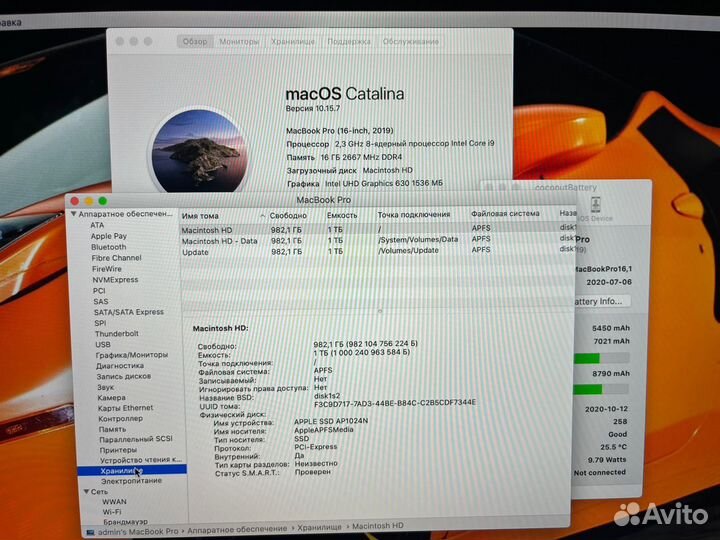The image size is (720, 540).
Task: Click the macOS Catalina island image
Action: point(198,150)
